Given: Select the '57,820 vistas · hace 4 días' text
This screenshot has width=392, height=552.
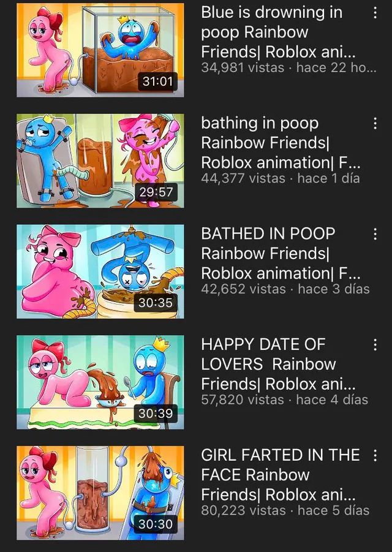Looking at the screenshot, I should pos(285,399).
